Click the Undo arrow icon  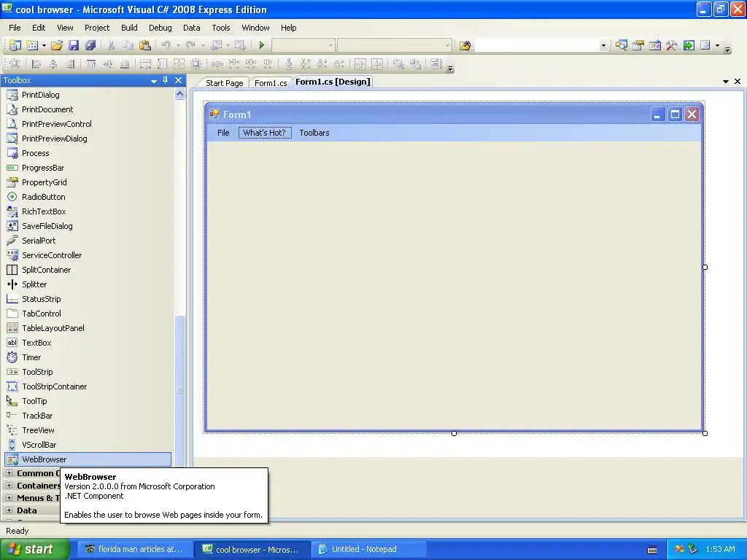coord(166,45)
